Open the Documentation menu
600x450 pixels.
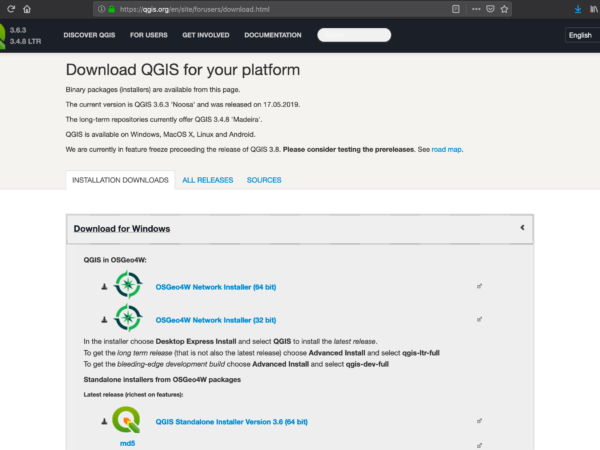273,35
